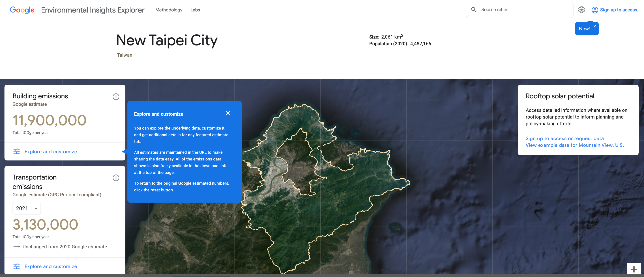Click the Google logo
Screen dimensions: 644x277
pyautogui.click(x=22, y=10)
